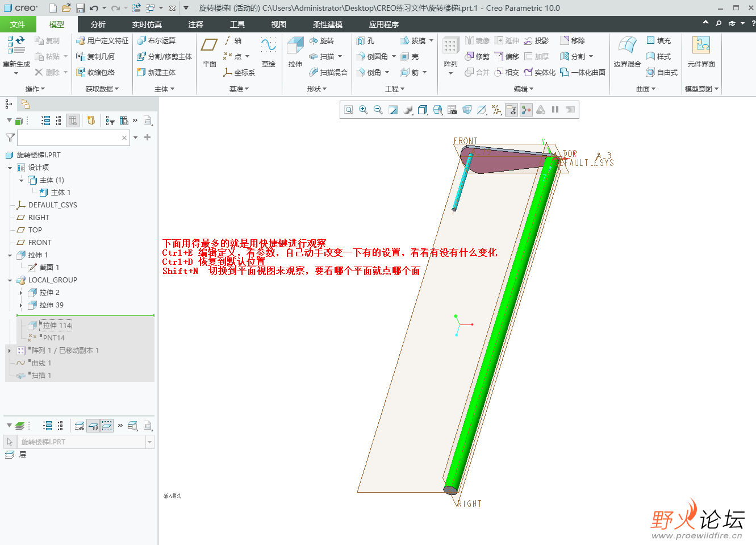Use the Solidify (实体化) tool

pyautogui.click(x=540, y=73)
